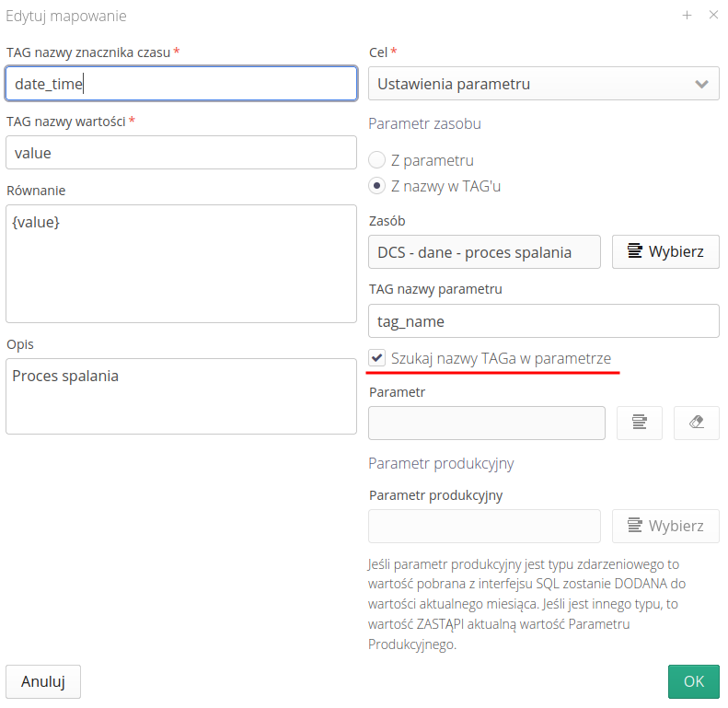Confirm changes with the OK button
This screenshot has width=728, height=708.
[x=693, y=681]
